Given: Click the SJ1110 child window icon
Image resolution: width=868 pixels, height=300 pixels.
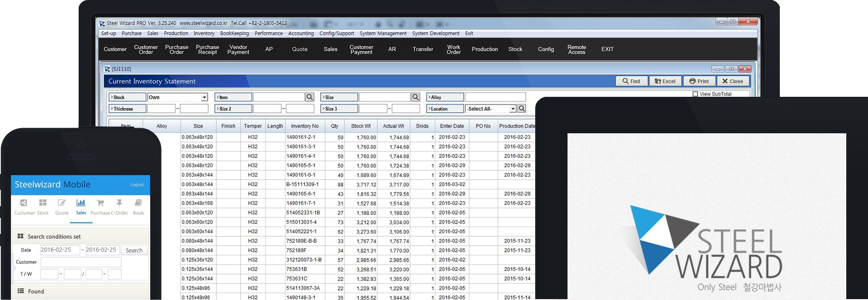Looking at the screenshot, I should 107,69.
